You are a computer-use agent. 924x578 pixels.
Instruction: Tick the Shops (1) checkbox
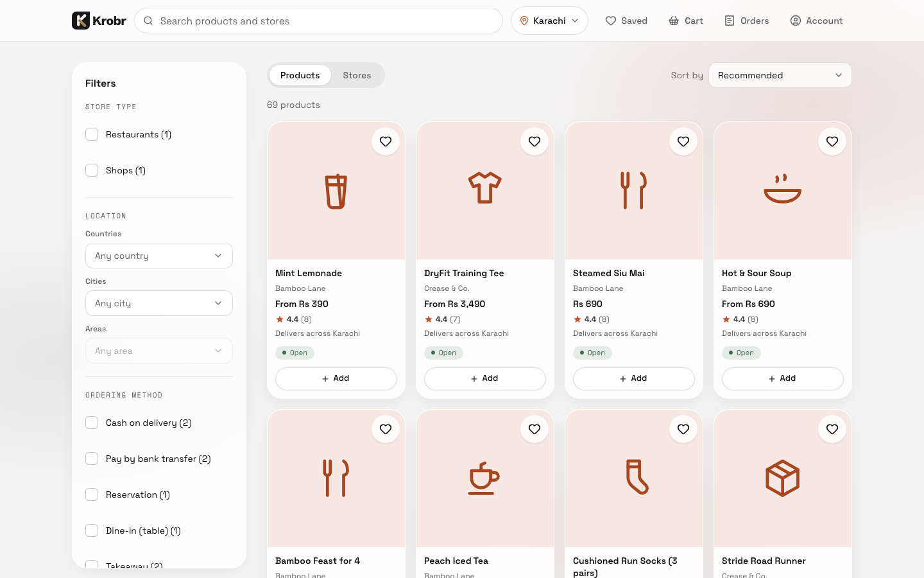[92, 170]
